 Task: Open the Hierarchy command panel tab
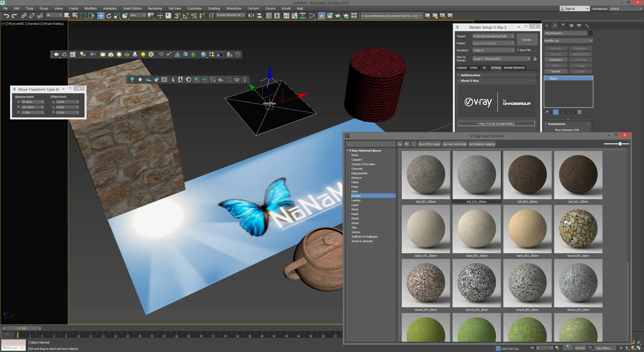pyautogui.click(x=563, y=26)
